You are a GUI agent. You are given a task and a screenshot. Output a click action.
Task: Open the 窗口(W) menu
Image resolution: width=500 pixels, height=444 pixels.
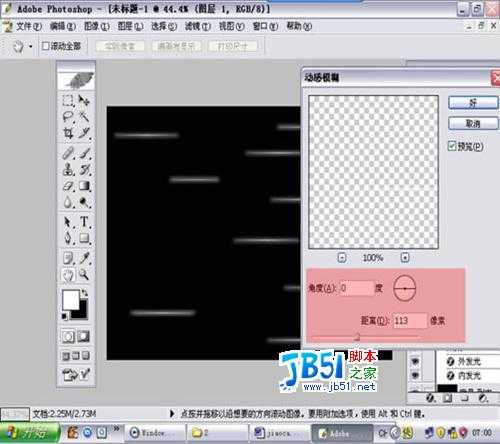point(265,26)
